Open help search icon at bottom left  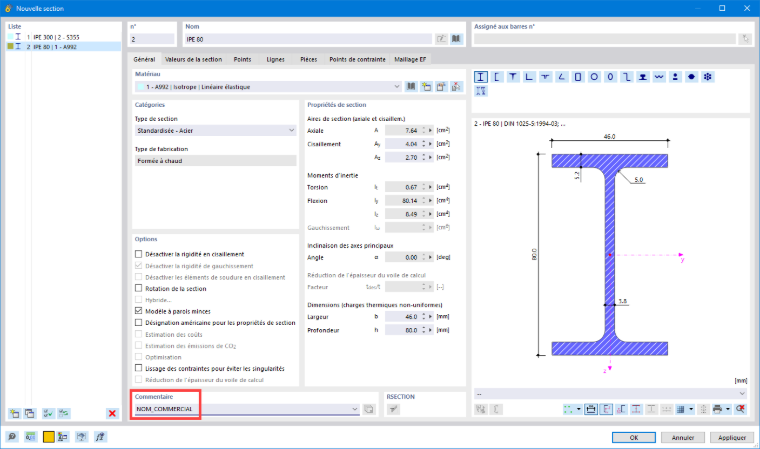pyautogui.click(x=12, y=437)
